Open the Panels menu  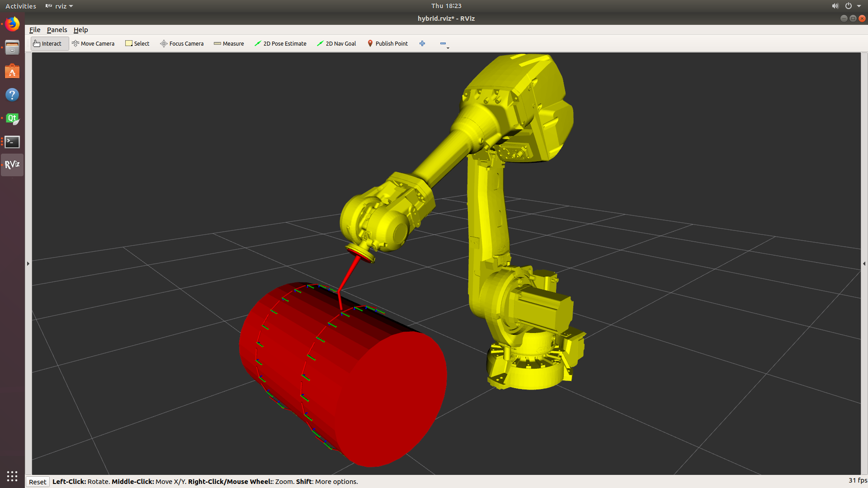pos(57,30)
